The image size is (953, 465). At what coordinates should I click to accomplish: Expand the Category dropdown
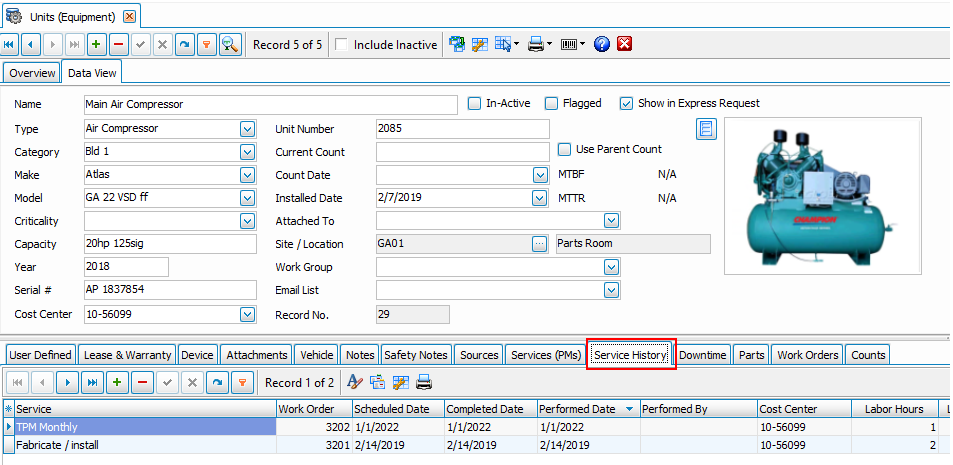point(247,152)
